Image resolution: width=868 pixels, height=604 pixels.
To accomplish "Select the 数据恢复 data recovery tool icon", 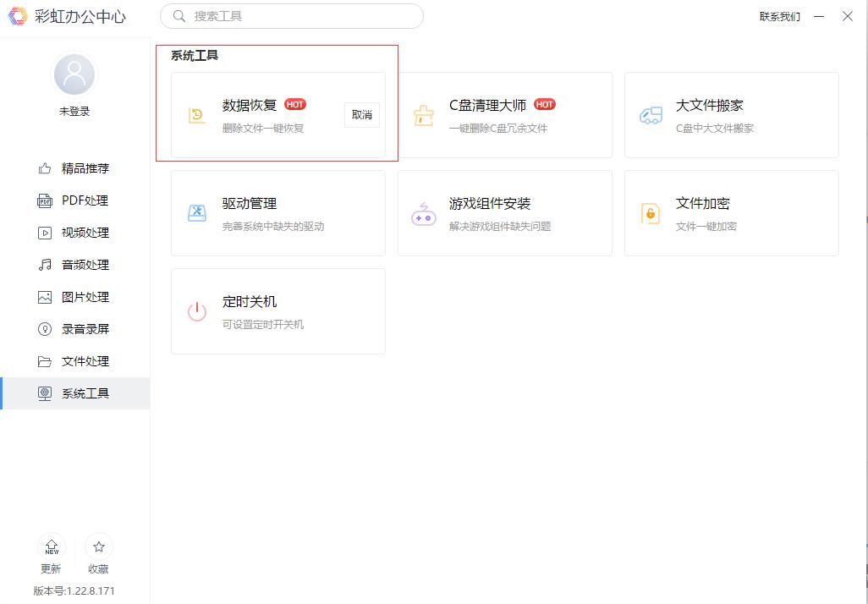I will 197,114.
